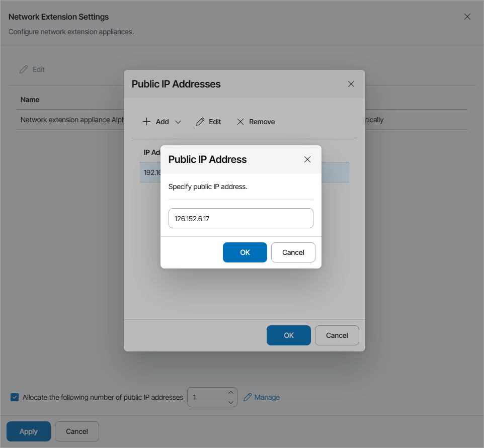Select the Network extension appliance row
Viewport: 484px width, 448px height.
[x=70, y=120]
